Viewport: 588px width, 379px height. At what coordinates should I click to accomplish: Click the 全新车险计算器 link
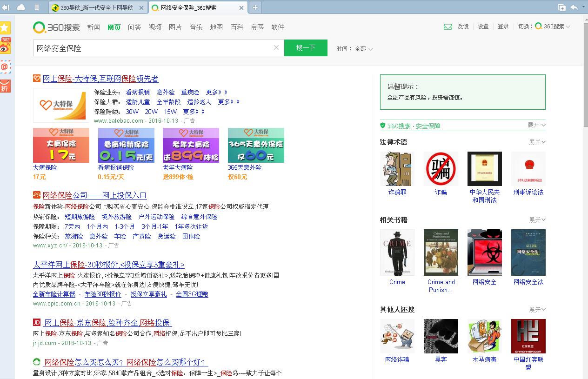pos(54,294)
